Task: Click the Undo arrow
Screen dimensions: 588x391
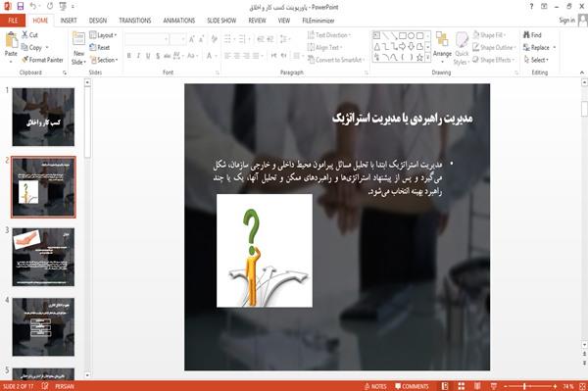Action: point(33,7)
